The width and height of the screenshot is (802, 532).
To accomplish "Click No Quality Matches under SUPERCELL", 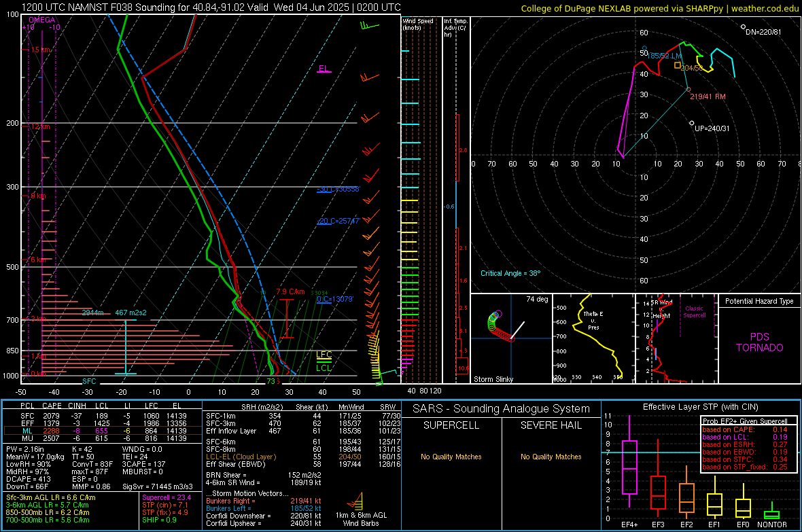I will pyautogui.click(x=451, y=457).
